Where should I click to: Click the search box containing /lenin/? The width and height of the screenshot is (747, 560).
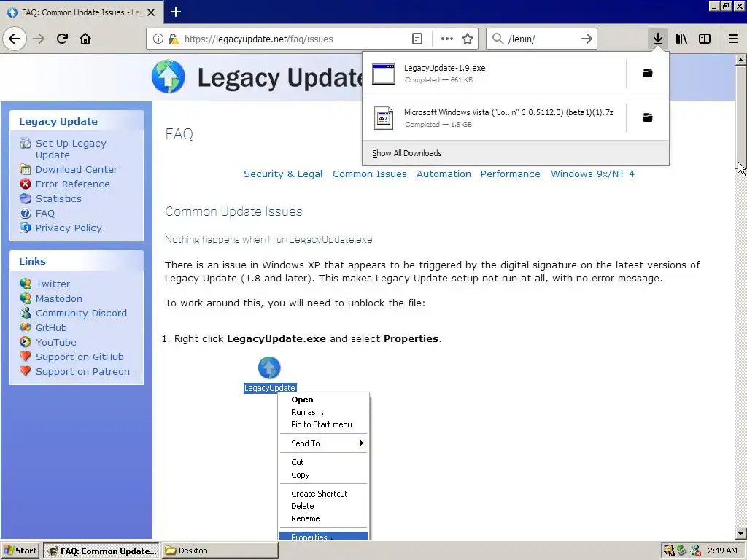point(541,39)
